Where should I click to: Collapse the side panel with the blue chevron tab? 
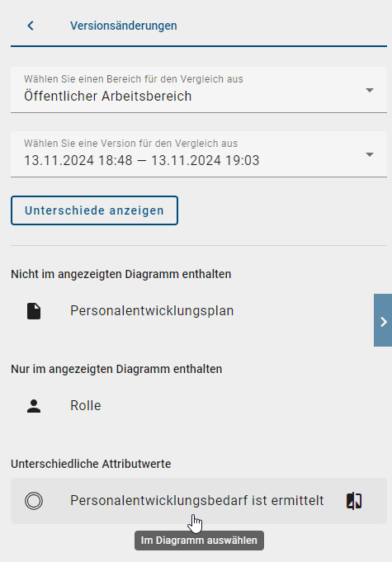[x=383, y=320]
